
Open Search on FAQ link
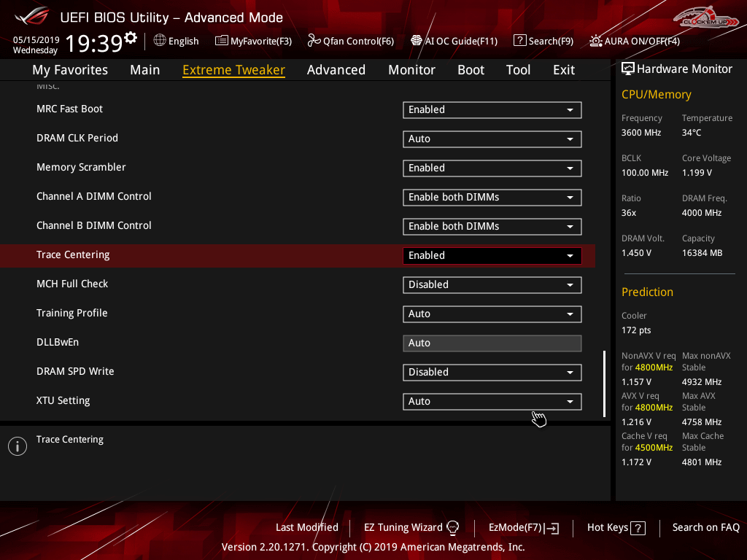705,528
